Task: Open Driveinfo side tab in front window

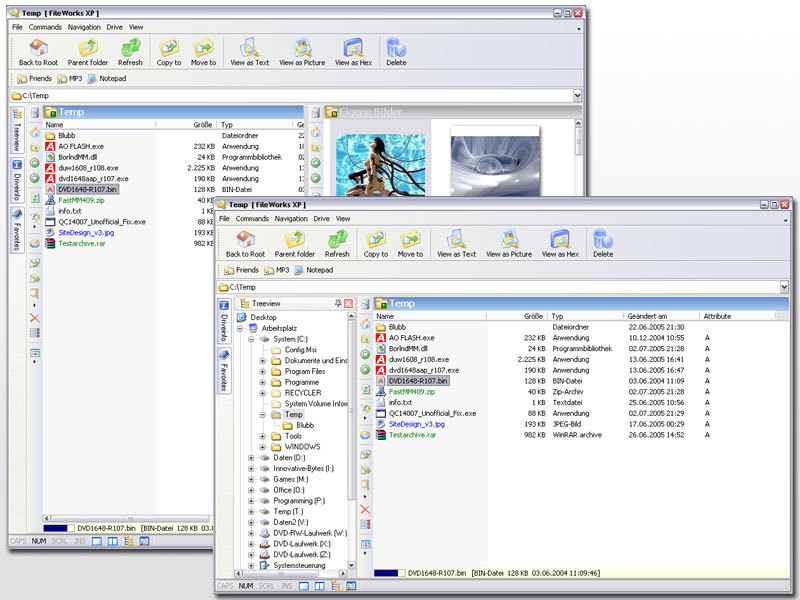Action: click(x=224, y=321)
